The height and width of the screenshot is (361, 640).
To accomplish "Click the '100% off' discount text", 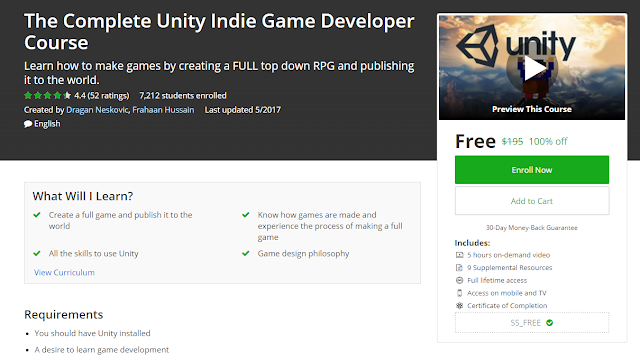I will click(548, 141).
